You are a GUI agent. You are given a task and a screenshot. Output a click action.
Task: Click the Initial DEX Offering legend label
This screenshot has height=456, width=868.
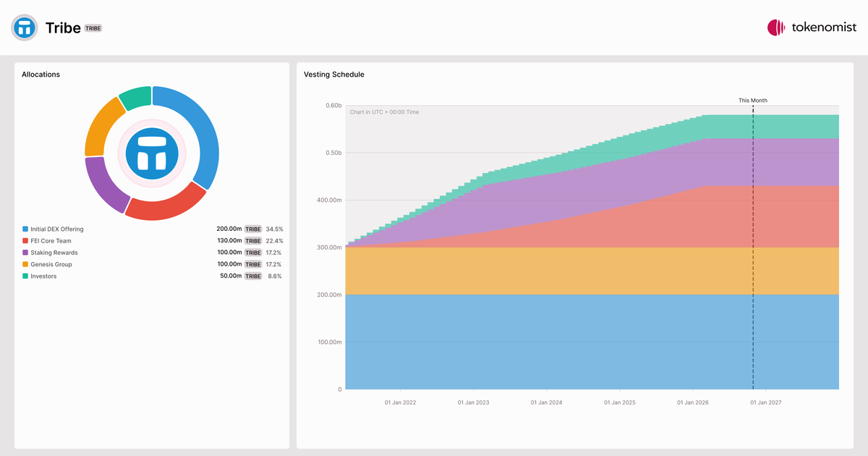point(57,229)
